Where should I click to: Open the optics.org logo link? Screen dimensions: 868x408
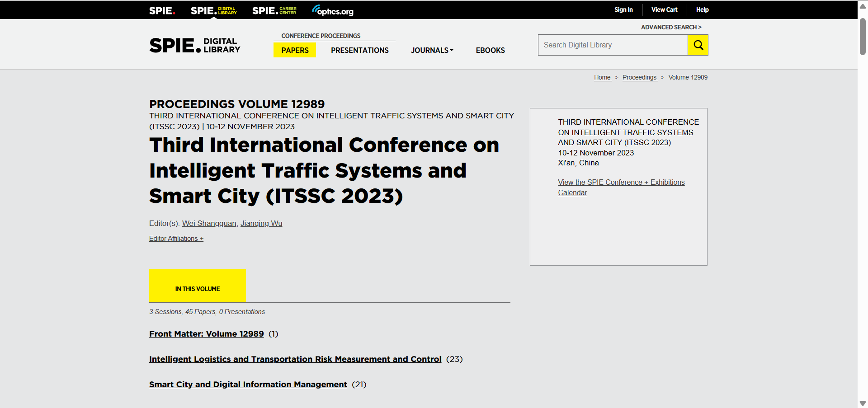[x=333, y=10]
